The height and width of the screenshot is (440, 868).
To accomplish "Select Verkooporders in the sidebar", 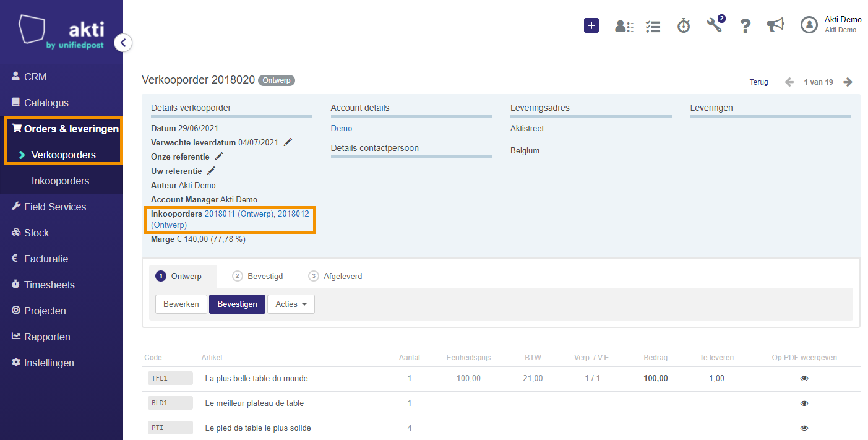I will (x=64, y=155).
